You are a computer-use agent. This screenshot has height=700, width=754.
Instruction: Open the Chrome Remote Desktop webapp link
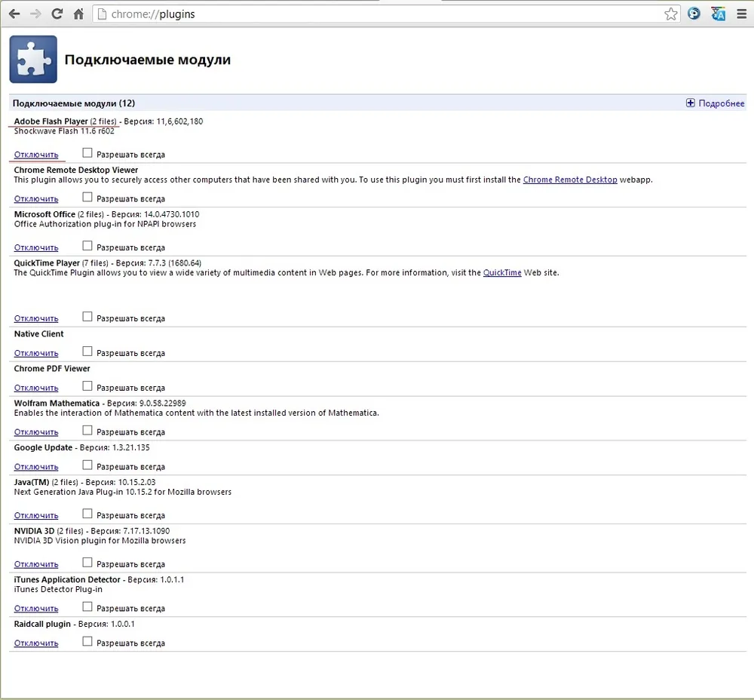(570, 180)
